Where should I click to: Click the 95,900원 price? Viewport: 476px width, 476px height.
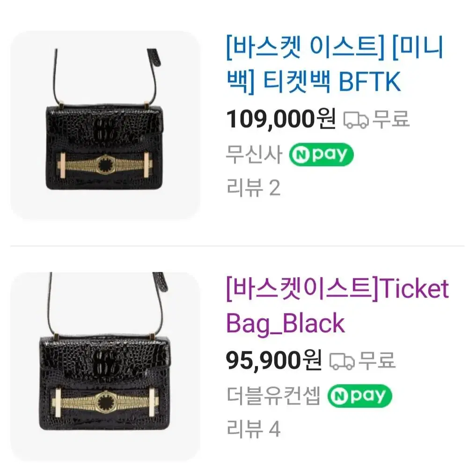[x=274, y=360]
